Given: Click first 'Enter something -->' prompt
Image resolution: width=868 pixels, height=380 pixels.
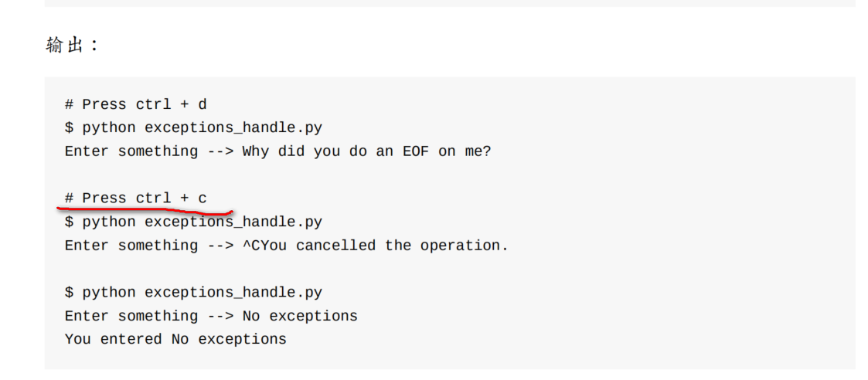Looking at the screenshot, I should point(149,151).
